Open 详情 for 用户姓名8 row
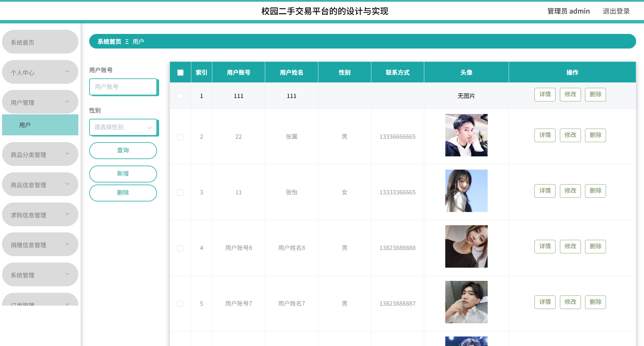This screenshot has height=346, width=644. pyautogui.click(x=545, y=247)
